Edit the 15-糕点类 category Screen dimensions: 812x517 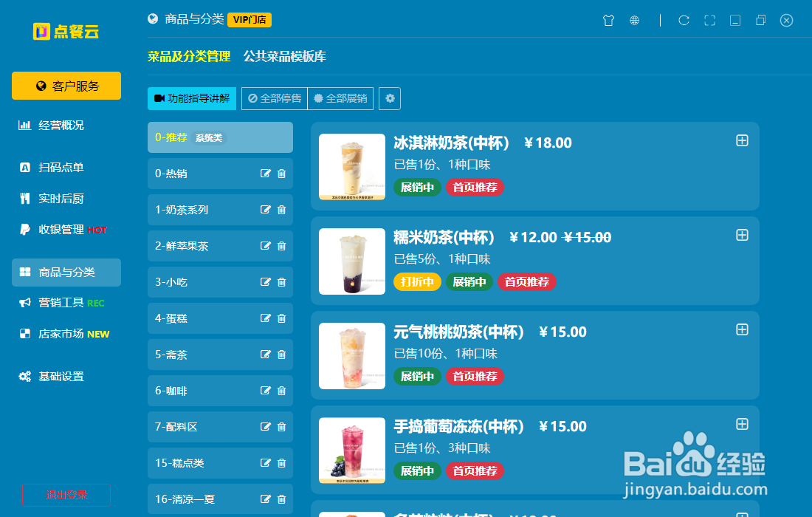265,463
